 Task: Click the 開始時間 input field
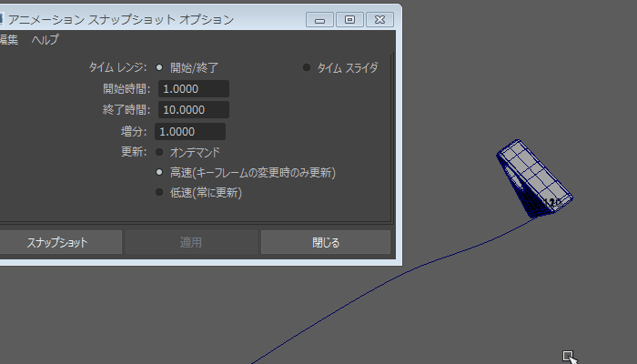[194, 89]
